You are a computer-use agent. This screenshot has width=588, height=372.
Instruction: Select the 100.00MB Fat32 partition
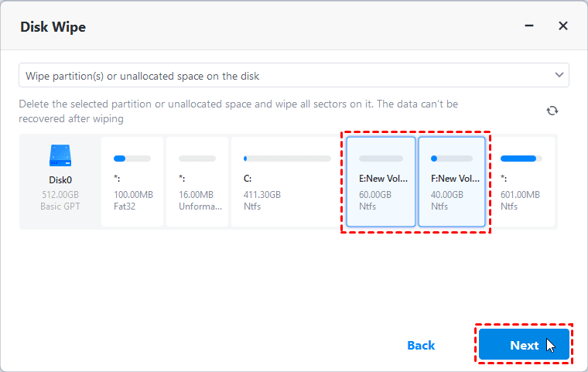click(x=132, y=183)
